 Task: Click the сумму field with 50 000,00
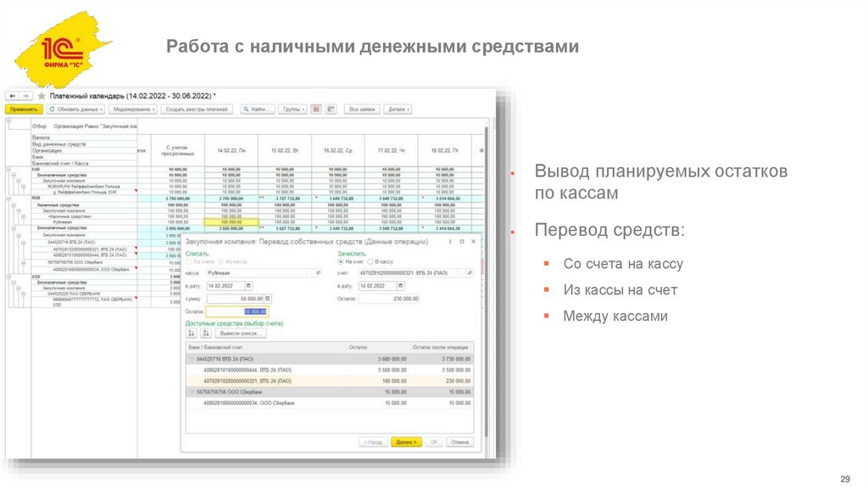point(235,299)
